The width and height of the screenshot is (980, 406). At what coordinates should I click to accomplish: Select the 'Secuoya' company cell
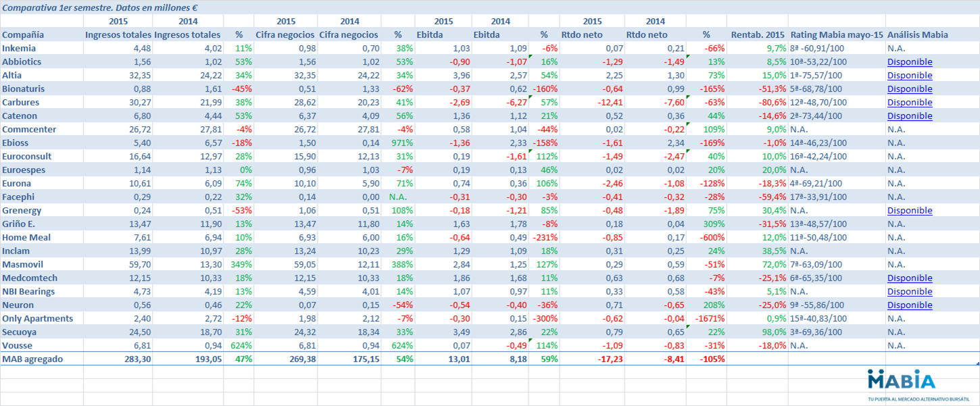point(20,332)
